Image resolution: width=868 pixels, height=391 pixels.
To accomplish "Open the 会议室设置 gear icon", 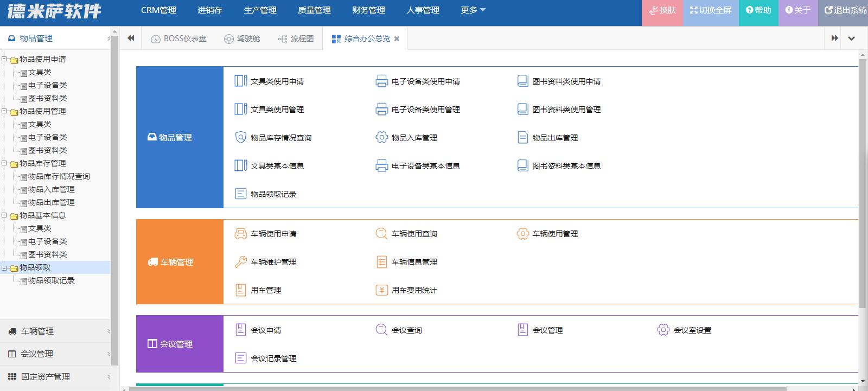I will [x=663, y=330].
